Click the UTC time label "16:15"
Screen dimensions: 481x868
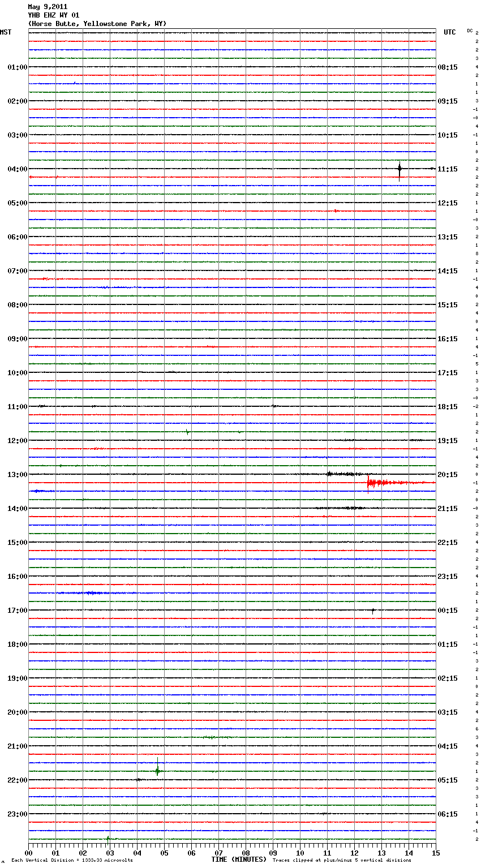click(448, 339)
